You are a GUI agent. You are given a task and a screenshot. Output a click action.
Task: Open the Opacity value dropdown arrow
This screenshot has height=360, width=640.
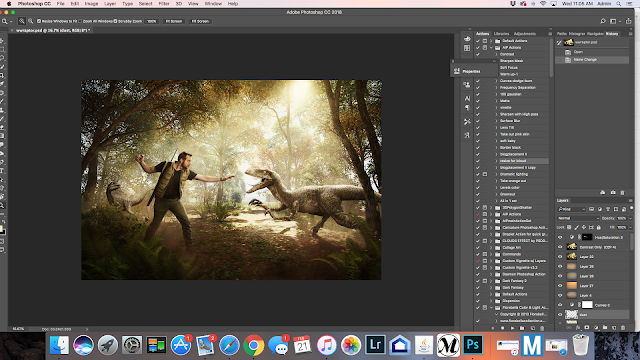pos(630,218)
